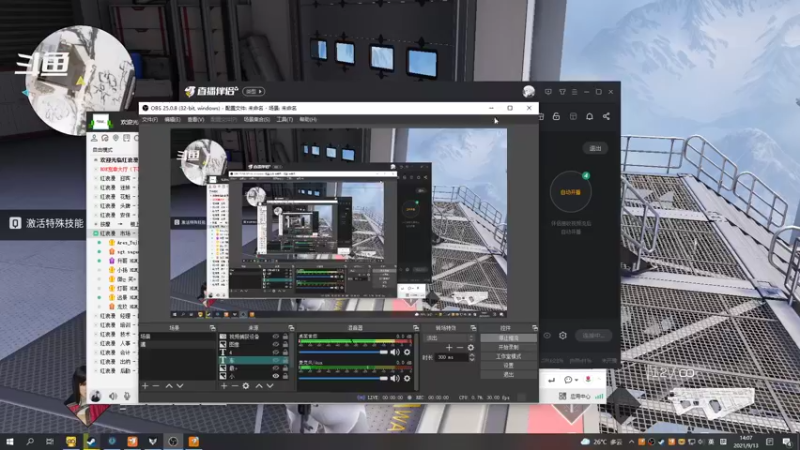Open weather widget showing 26°C
800x450 pixels.
click(x=602, y=442)
